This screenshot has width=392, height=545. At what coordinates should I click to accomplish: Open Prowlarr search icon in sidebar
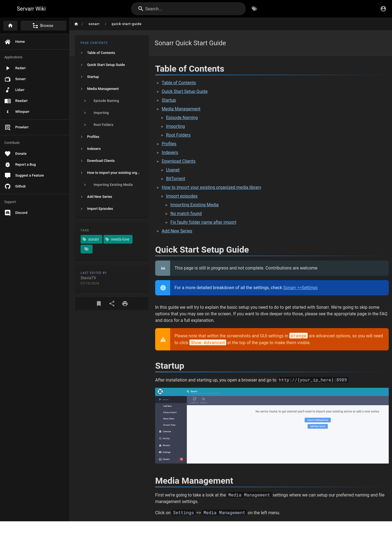point(8,127)
